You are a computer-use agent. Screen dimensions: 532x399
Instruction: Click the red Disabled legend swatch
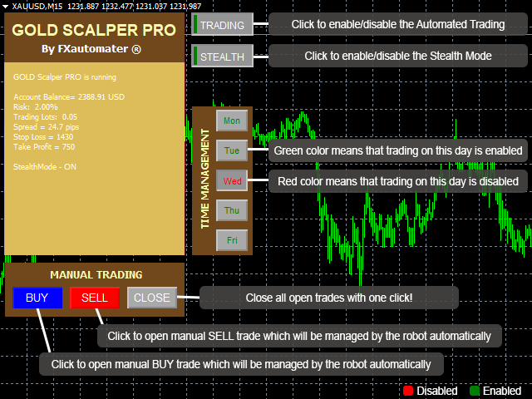(x=408, y=391)
